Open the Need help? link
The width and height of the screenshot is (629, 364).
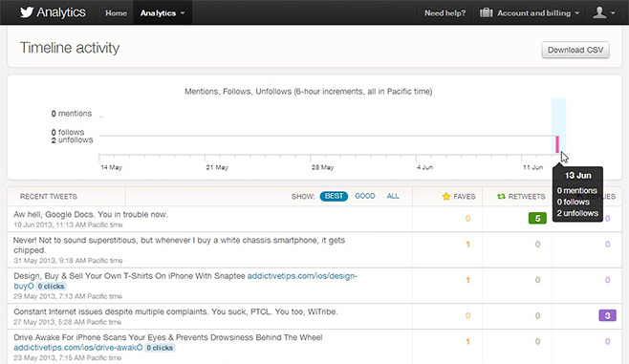(445, 13)
